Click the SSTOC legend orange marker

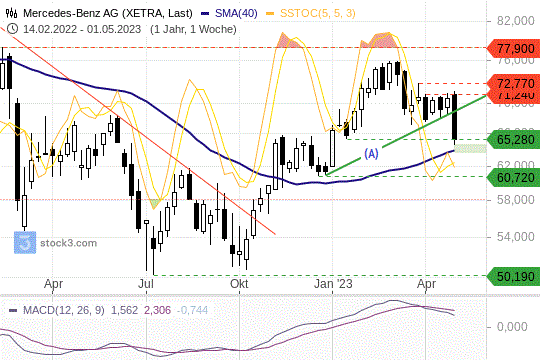[x=270, y=14]
